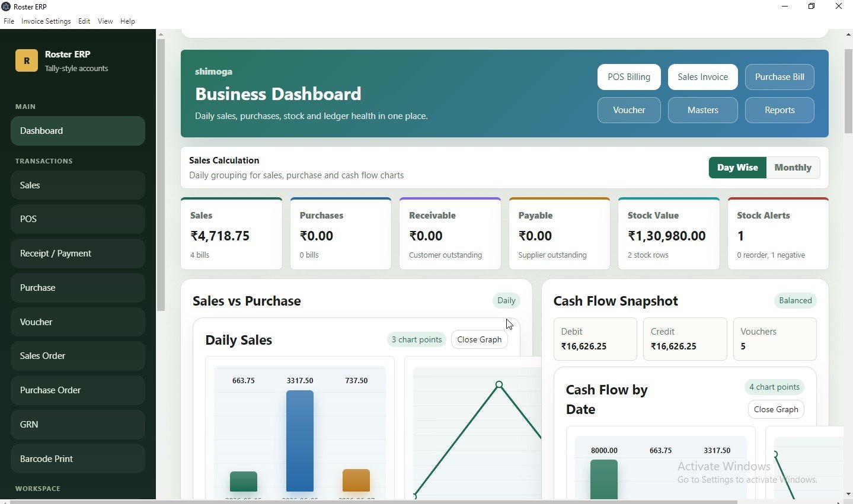Click the Roster ERP title bar app icon
The image size is (853, 504).
pos(7,7)
